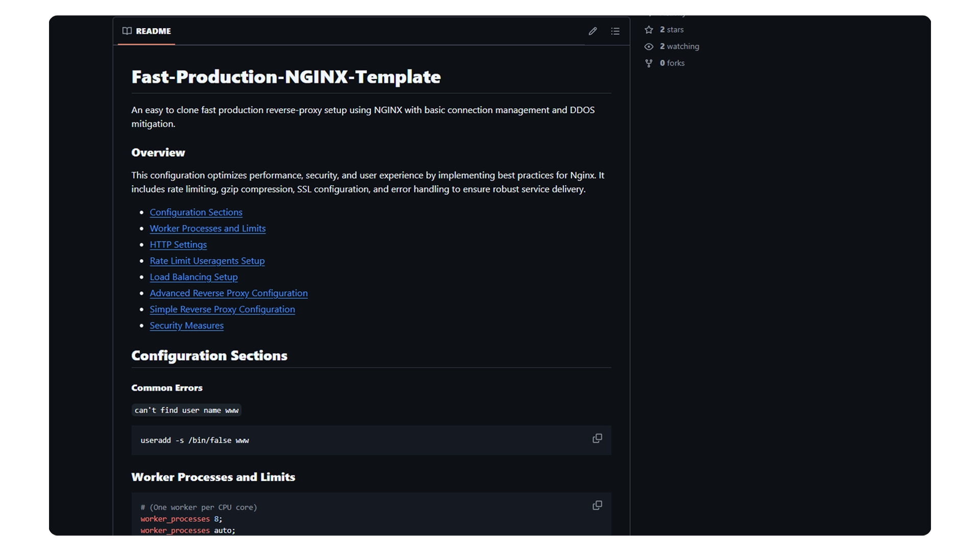
Task: Click the Fast-Production-NGINX-Template heading
Action: point(286,77)
